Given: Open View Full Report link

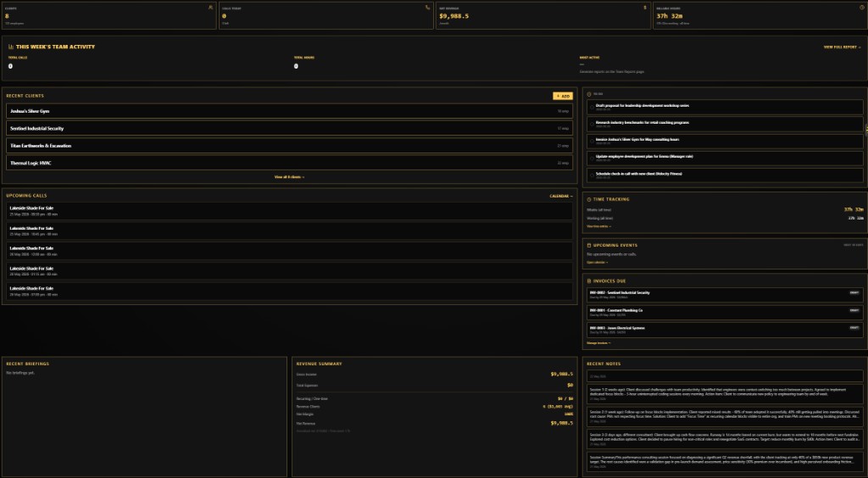Looking at the screenshot, I should point(842,47).
